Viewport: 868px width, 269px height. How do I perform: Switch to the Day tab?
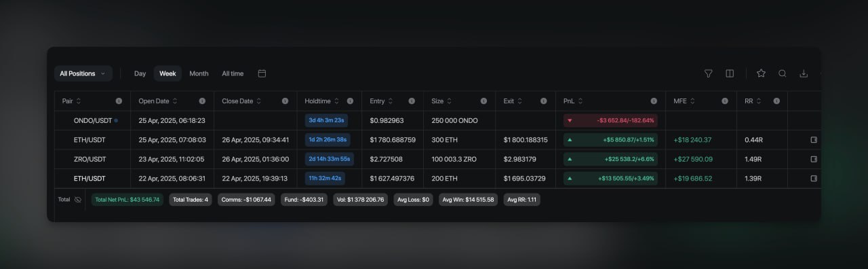tap(140, 73)
